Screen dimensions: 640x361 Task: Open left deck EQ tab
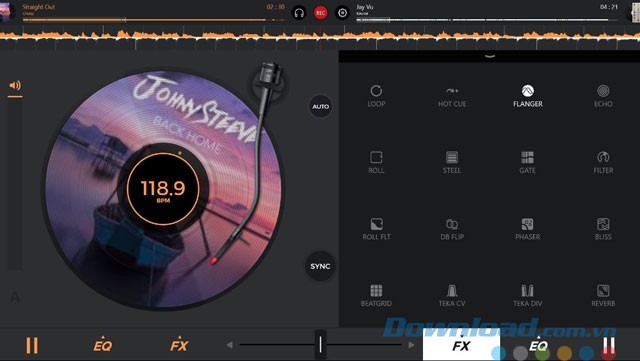102,345
